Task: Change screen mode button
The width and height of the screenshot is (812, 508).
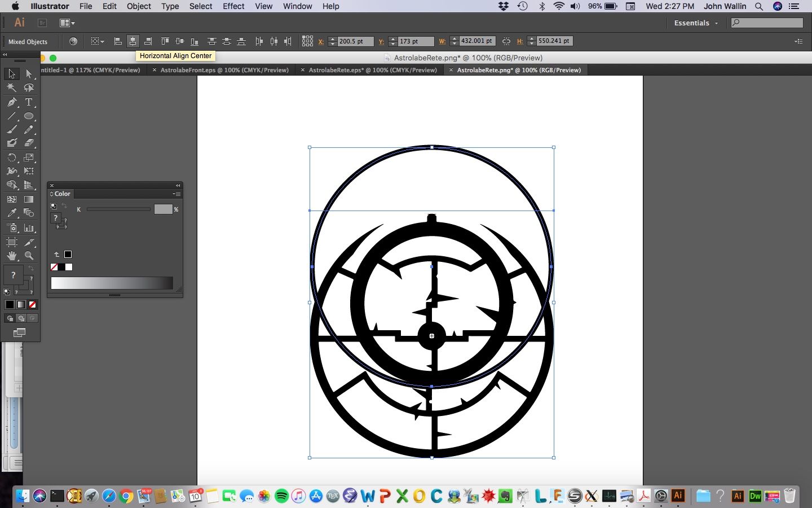Action: point(20,332)
